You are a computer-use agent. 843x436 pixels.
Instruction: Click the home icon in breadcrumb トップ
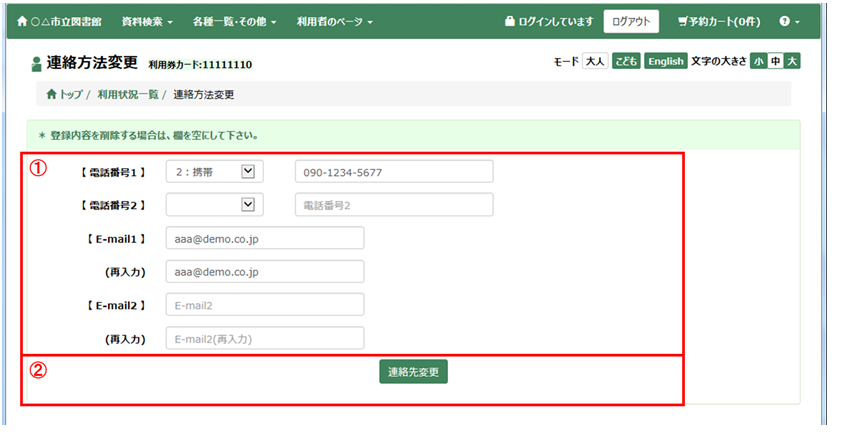click(x=51, y=94)
